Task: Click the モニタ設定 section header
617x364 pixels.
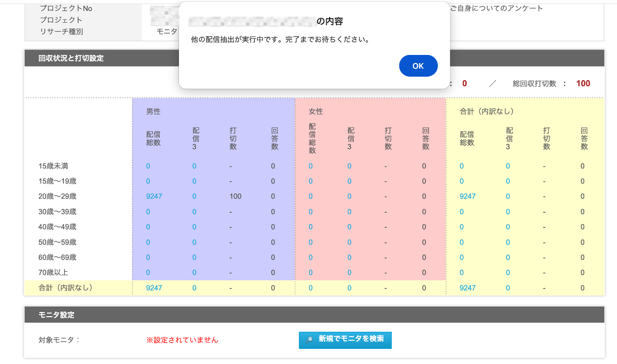Action: click(x=56, y=315)
